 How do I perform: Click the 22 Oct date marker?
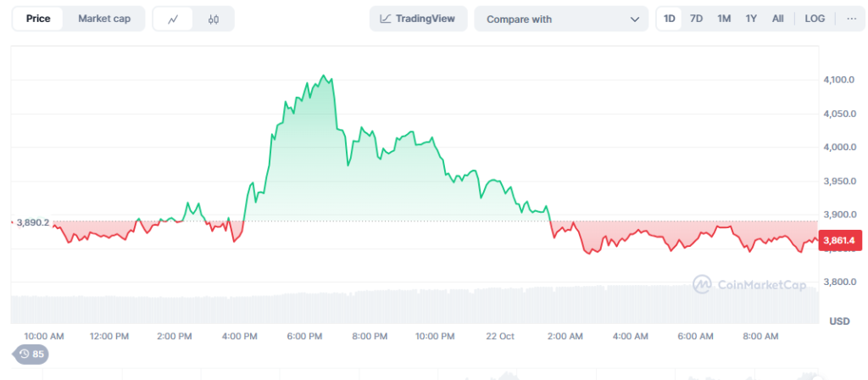pyautogui.click(x=500, y=337)
